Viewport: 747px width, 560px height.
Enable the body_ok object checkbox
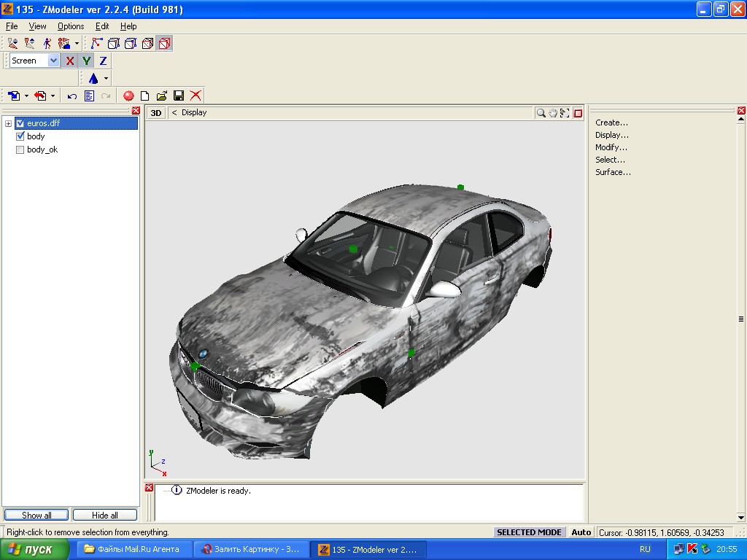pyautogui.click(x=20, y=149)
